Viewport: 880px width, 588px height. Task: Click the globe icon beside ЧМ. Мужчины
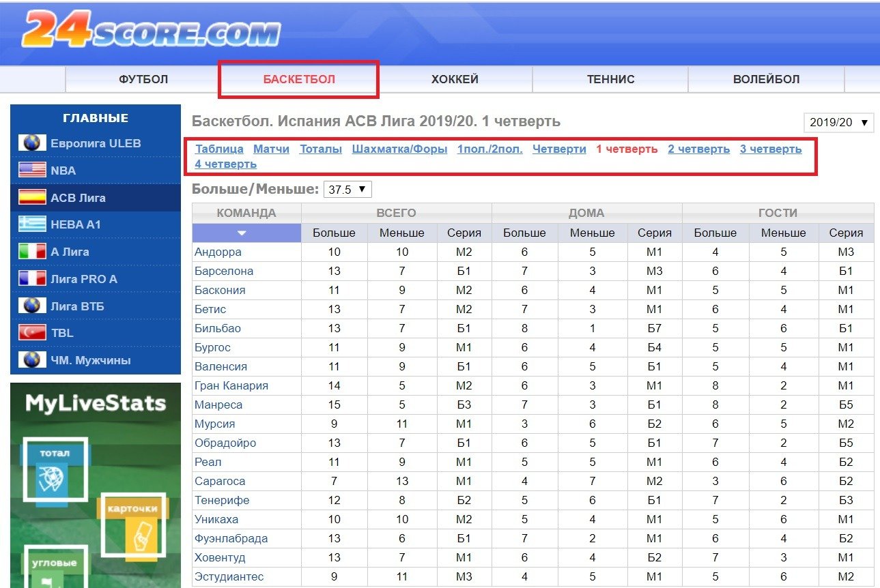(31, 360)
